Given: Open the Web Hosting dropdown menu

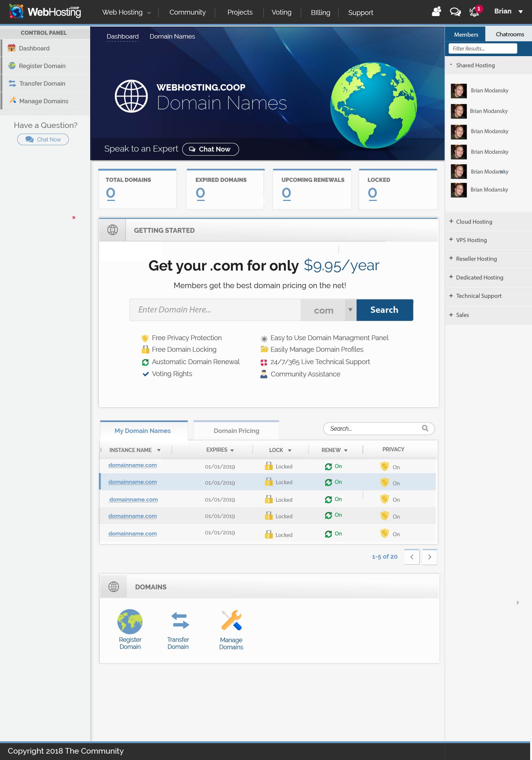Looking at the screenshot, I should coord(126,12).
